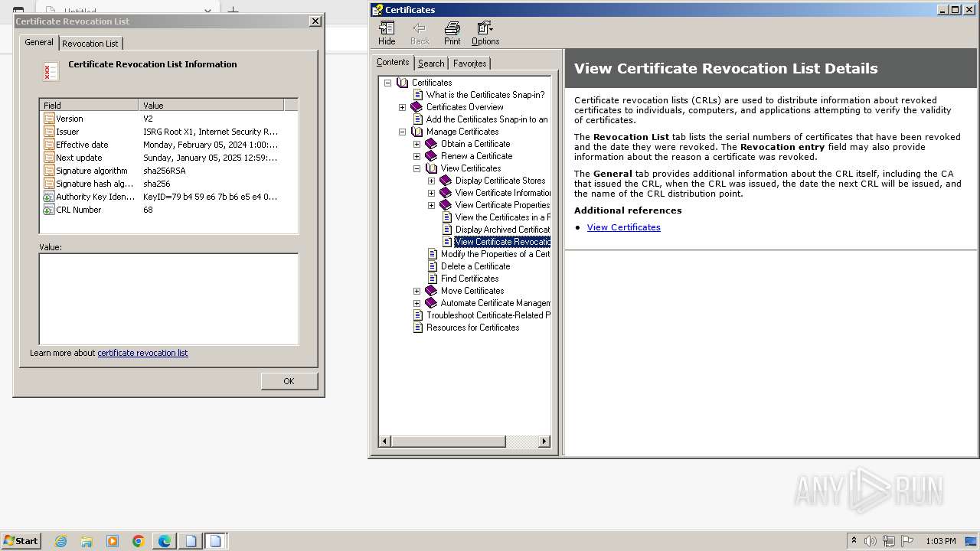
Task: Select View Certificate Revocation List topic
Action: click(502, 242)
